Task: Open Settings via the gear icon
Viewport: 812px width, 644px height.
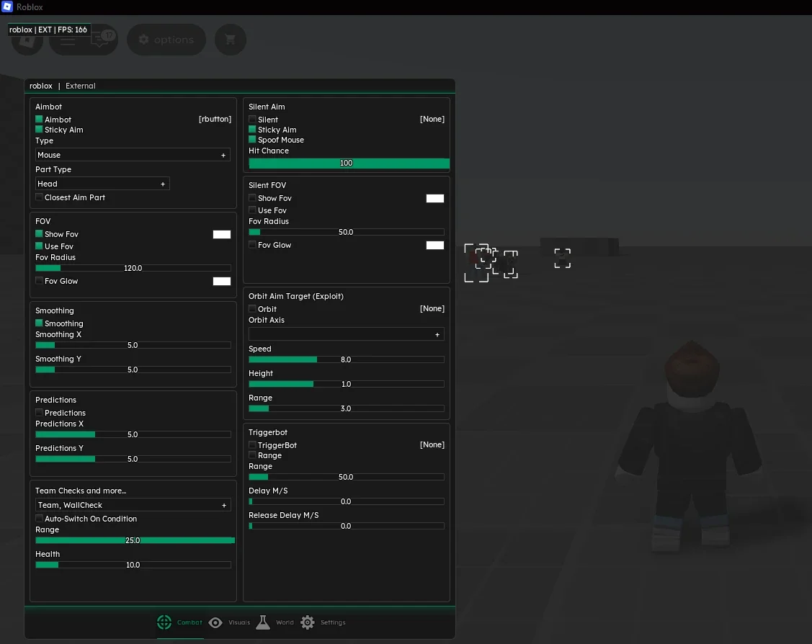Action: pos(307,622)
